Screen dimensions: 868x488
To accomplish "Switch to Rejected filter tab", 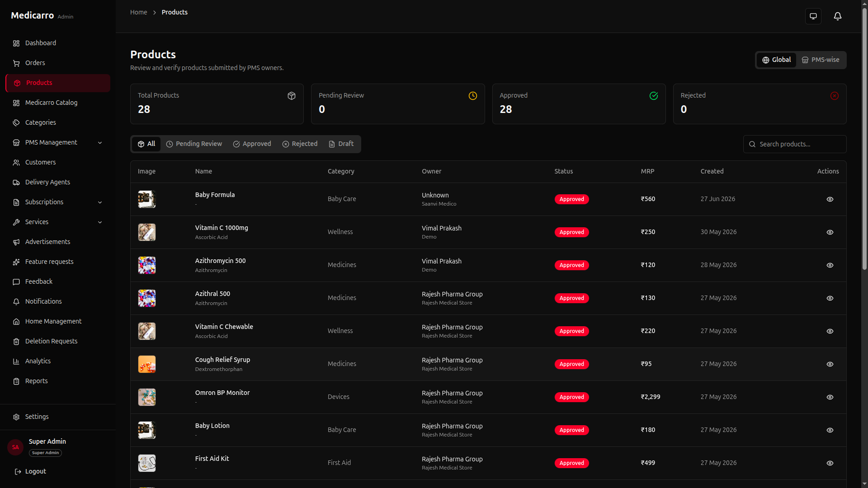I will coord(300,144).
